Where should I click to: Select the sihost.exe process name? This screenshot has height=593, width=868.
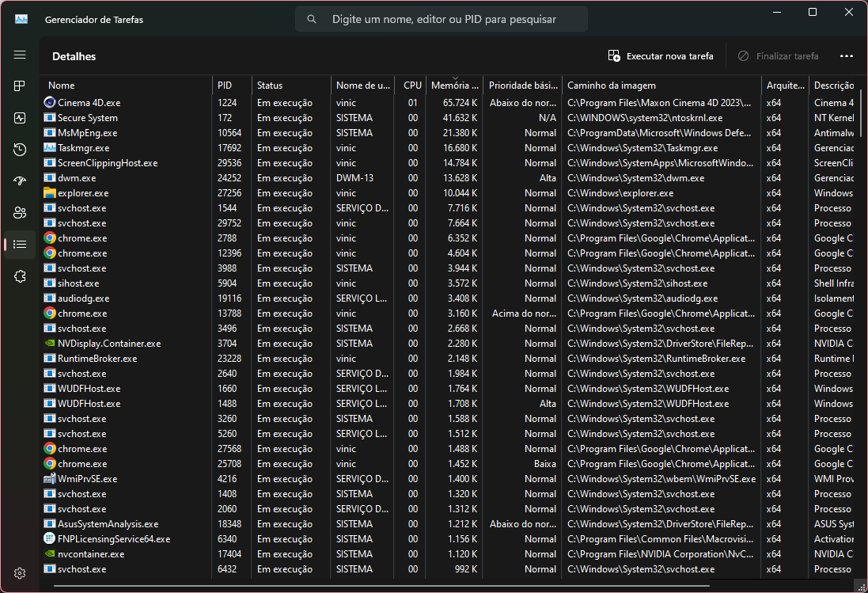coord(78,283)
